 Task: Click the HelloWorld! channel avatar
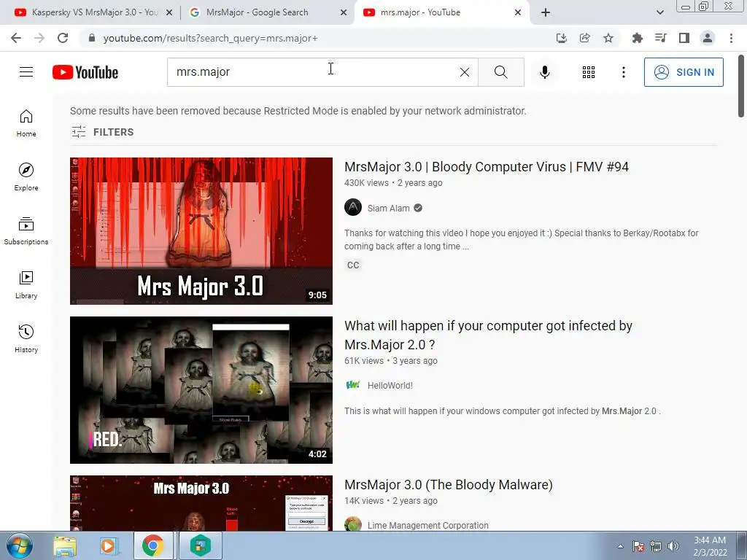353,385
